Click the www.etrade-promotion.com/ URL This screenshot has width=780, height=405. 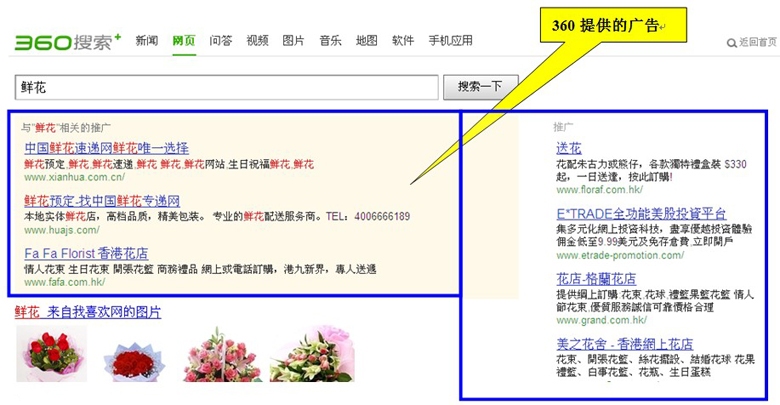point(620,255)
